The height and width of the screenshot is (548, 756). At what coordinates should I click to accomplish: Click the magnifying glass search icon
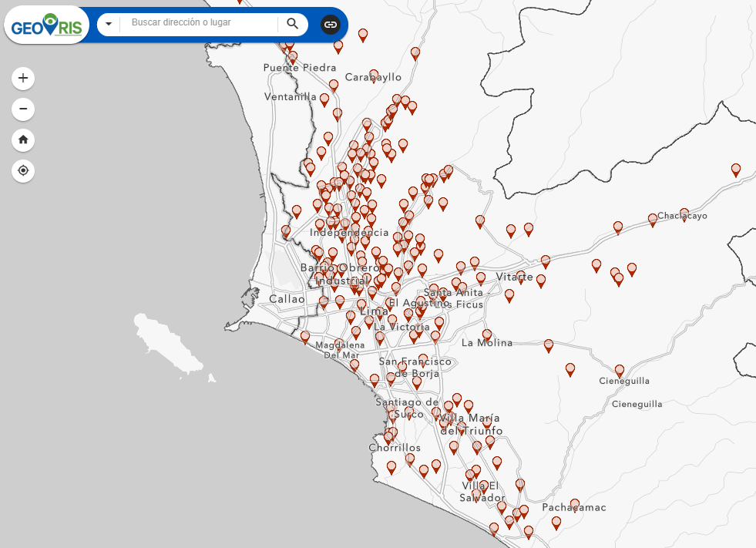[292, 24]
